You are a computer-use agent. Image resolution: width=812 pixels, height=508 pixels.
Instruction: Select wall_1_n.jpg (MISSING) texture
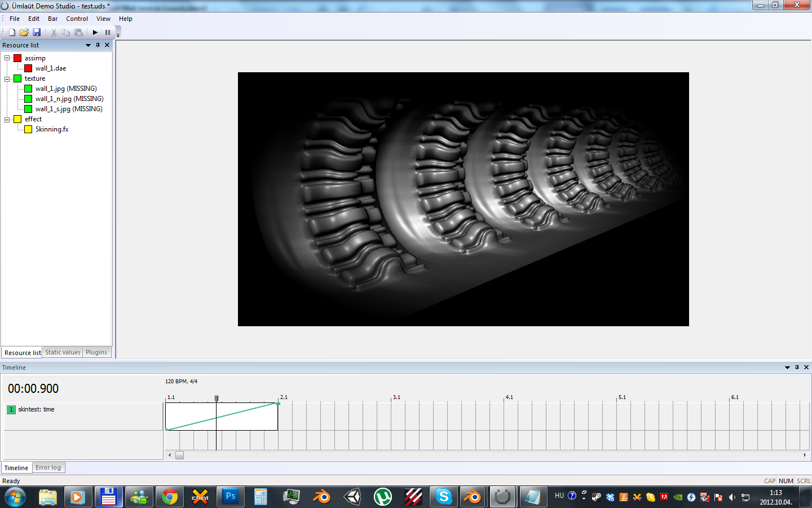(69, 99)
